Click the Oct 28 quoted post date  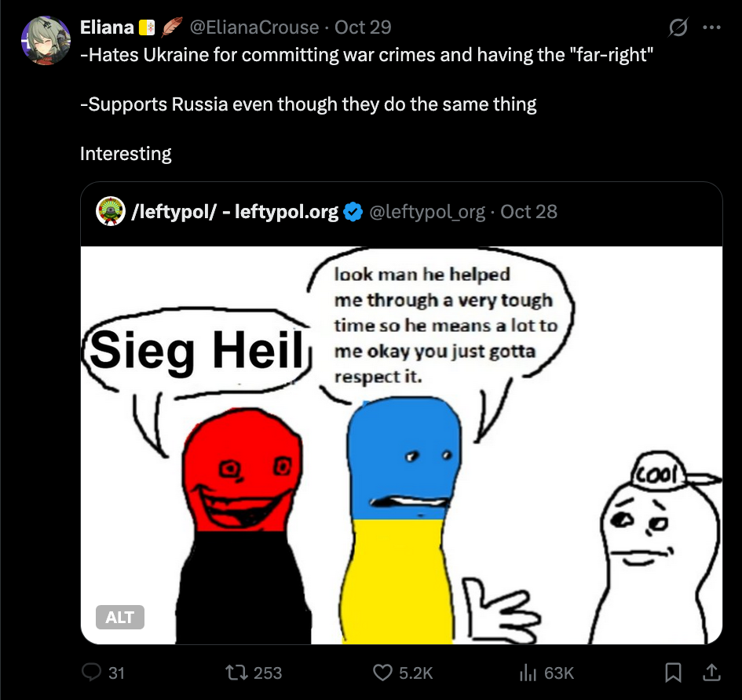click(528, 211)
